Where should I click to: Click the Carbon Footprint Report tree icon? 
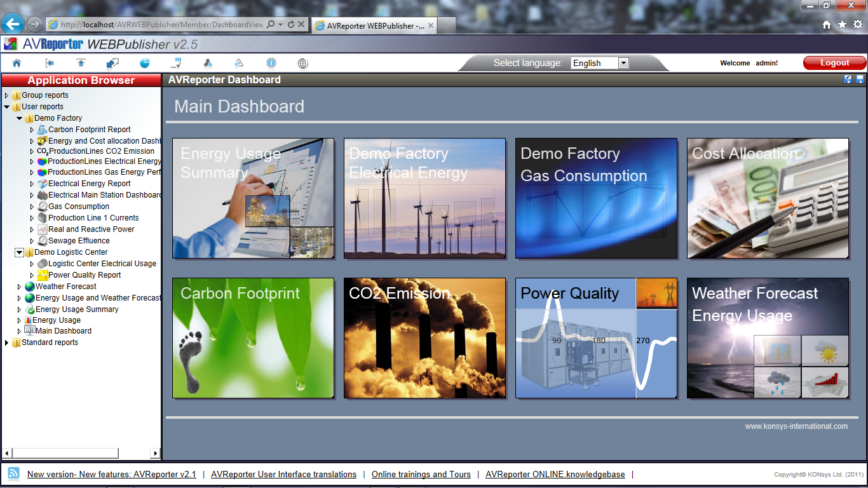coord(42,130)
